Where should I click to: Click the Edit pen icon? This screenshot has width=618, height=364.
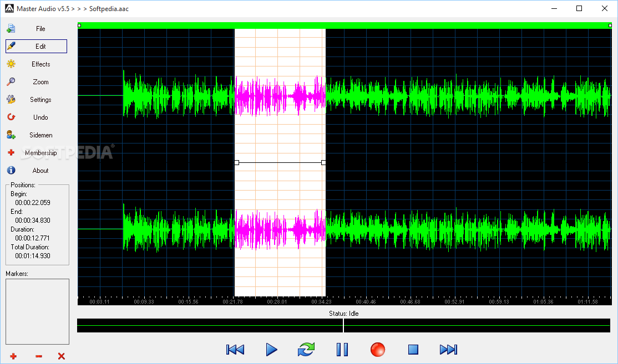(11, 47)
